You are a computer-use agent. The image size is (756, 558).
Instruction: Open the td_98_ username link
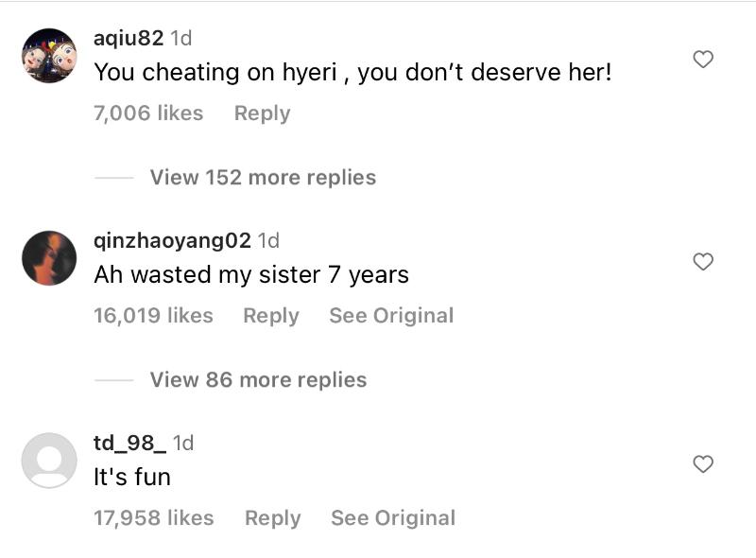click(x=130, y=444)
